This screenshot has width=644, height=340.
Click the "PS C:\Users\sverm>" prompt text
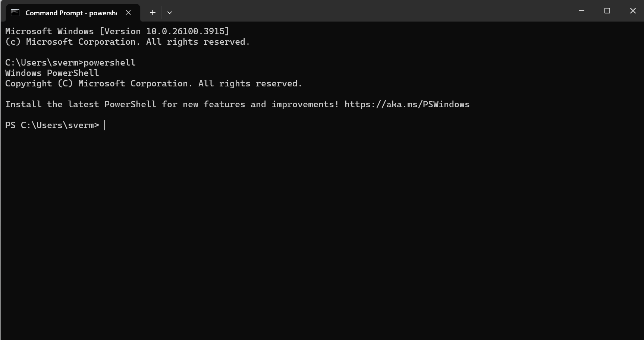52,125
